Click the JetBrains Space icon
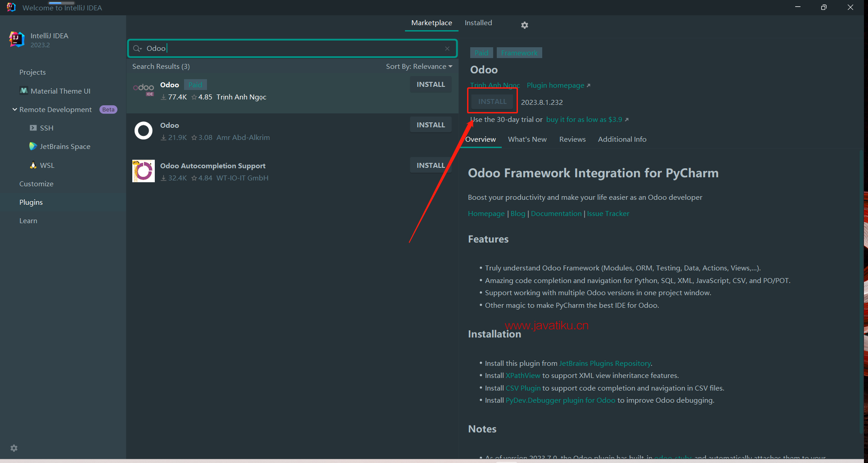The width and height of the screenshot is (868, 463). coord(33,146)
